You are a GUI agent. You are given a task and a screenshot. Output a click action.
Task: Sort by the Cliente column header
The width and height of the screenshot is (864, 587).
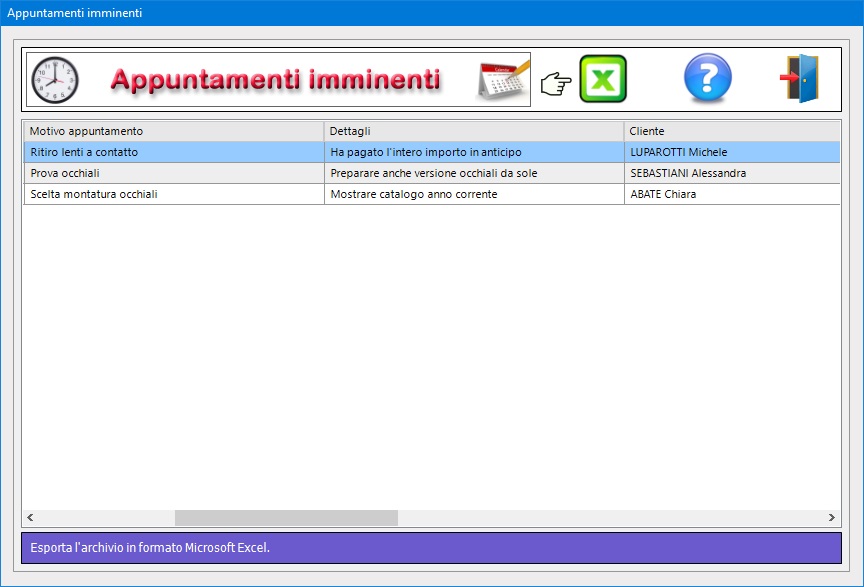click(732, 131)
